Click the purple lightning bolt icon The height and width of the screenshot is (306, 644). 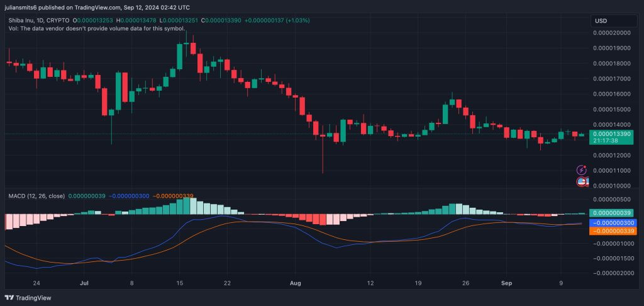pyautogui.click(x=582, y=170)
